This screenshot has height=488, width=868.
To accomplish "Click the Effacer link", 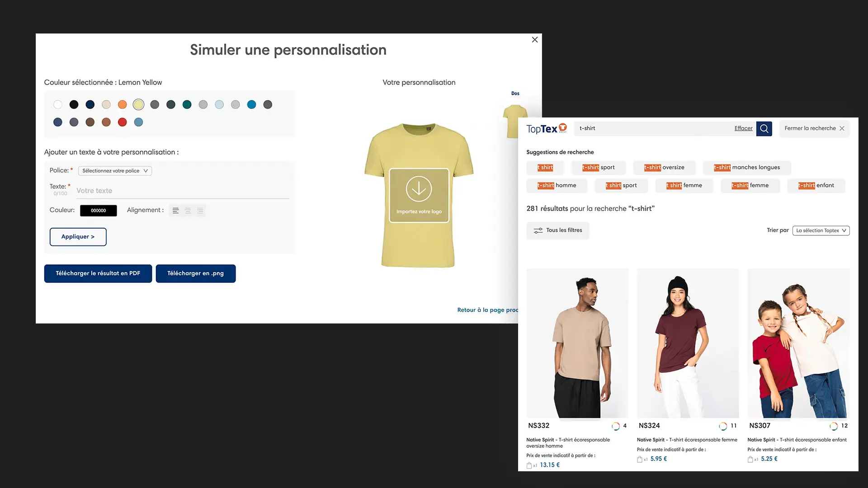I will point(743,128).
